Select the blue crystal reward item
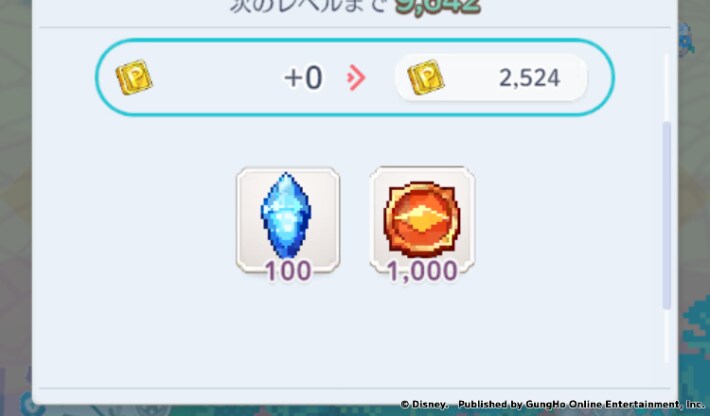This screenshot has height=416, width=710. click(288, 220)
